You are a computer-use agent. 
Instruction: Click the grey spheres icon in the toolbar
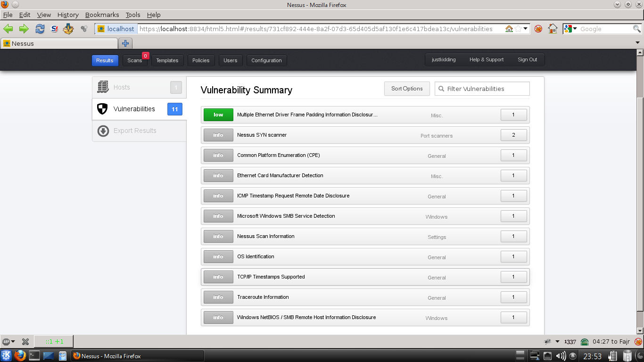[x=84, y=29]
